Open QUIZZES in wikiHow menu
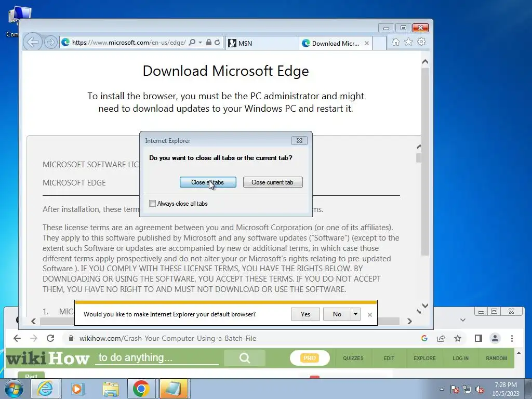 pyautogui.click(x=353, y=358)
